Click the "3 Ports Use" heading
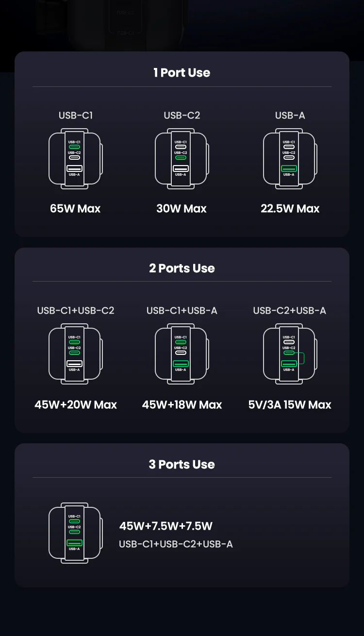The height and width of the screenshot is (636, 364). coord(182,465)
